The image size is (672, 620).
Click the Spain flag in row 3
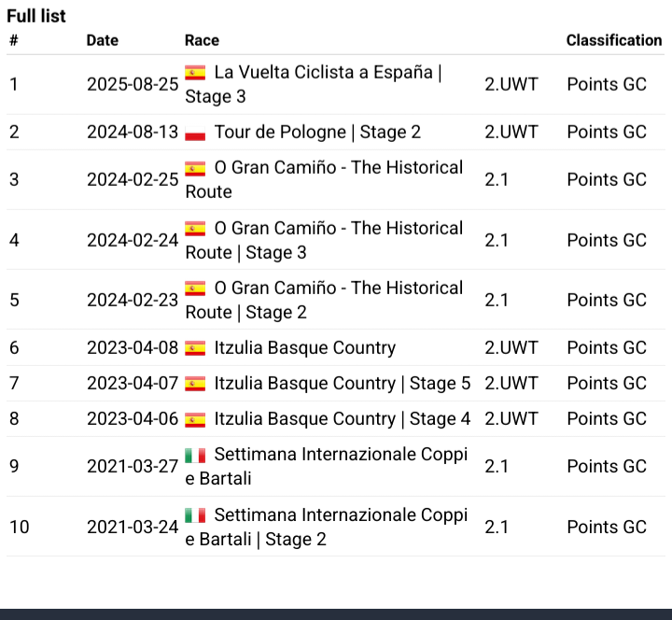click(x=195, y=168)
